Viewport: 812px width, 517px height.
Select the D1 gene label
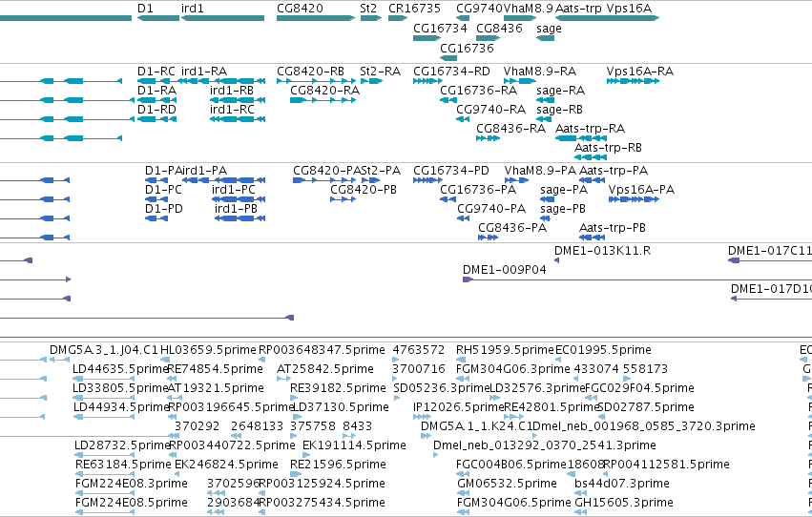click(x=145, y=9)
